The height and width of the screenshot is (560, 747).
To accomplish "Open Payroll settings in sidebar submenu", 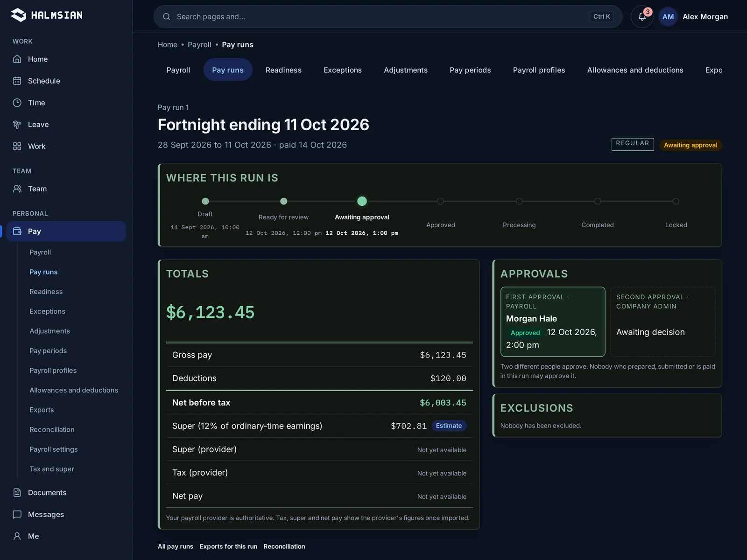I will 54,449.
